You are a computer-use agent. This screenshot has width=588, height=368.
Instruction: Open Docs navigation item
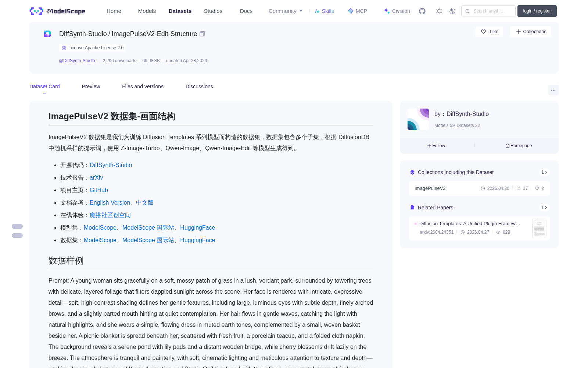click(246, 11)
